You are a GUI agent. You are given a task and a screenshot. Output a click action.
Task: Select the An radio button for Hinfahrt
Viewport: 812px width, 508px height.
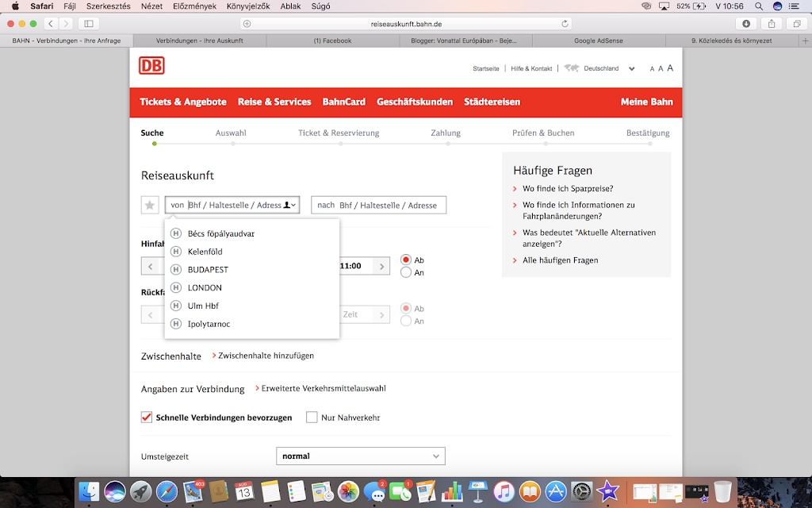click(x=406, y=272)
